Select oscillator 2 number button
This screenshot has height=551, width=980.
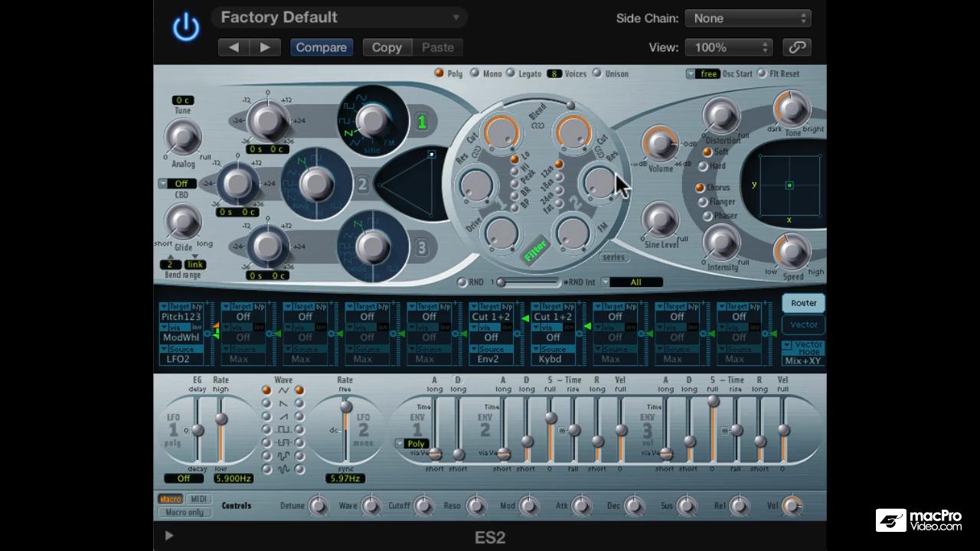[362, 184]
